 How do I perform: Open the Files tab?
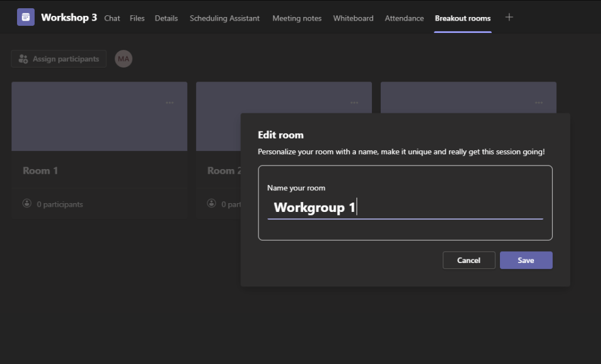pyautogui.click(x=137, y=18)
